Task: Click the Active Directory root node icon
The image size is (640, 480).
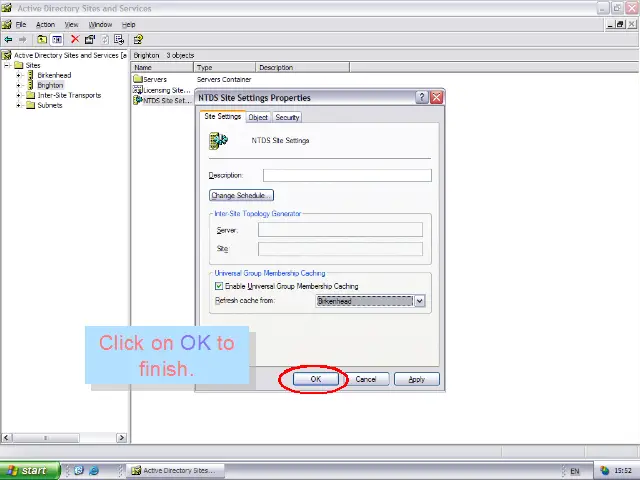Action: pos(7,55)
